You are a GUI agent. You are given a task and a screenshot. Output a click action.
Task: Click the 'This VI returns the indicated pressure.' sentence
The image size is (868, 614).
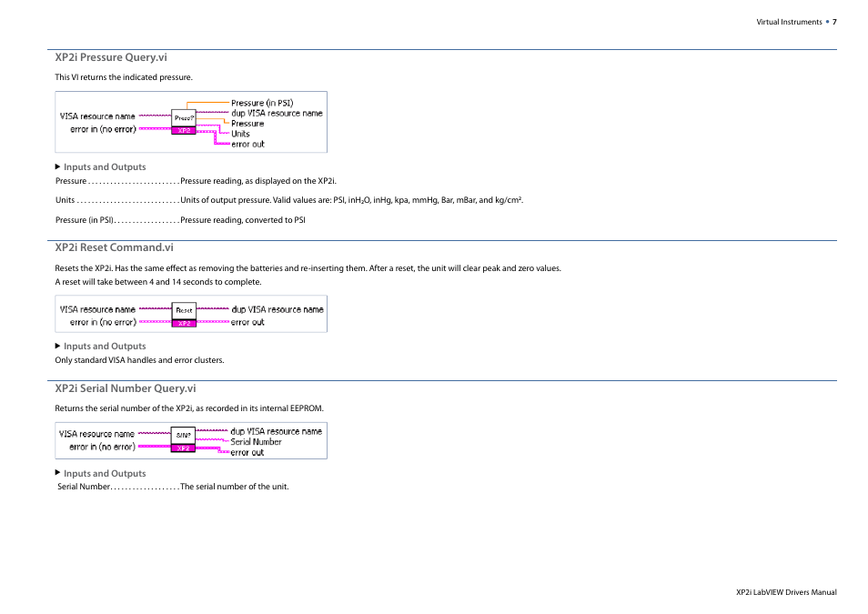[x=124, y=77]
